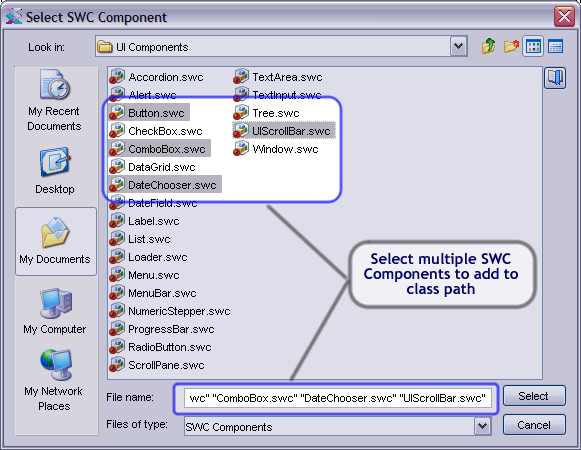
Task: Click the bookmark panel icon at right
Action: (x=555, y=78)
